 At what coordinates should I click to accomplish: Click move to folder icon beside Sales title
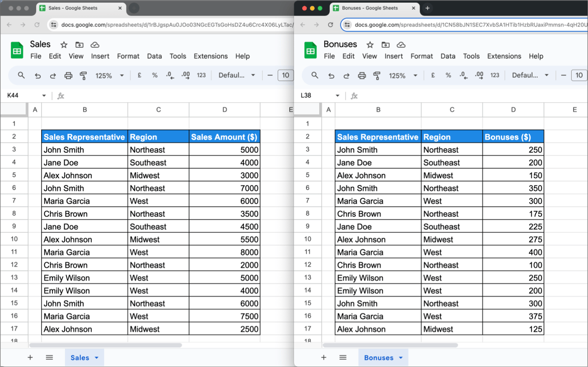pos(79,45)
